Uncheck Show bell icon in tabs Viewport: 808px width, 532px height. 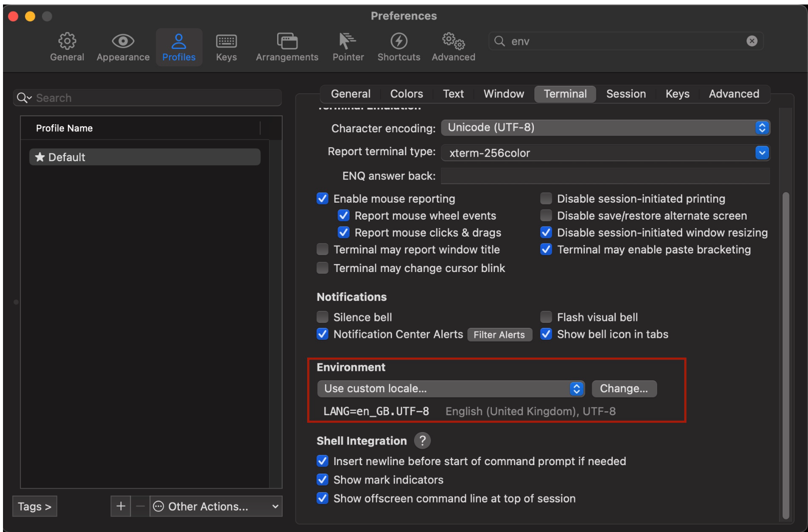pos(546,334)
